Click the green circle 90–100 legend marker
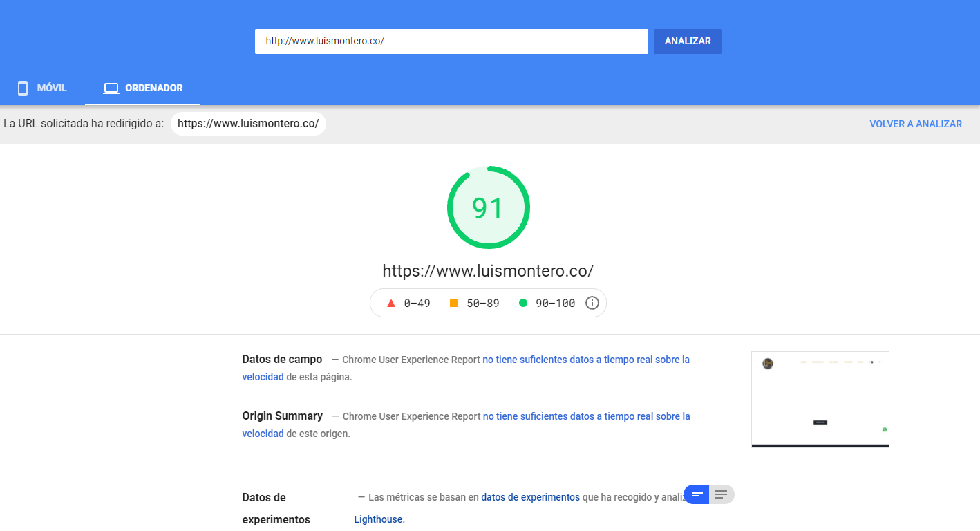The width and height of the screenshot is (980, 531). click(x=523, y=303)
